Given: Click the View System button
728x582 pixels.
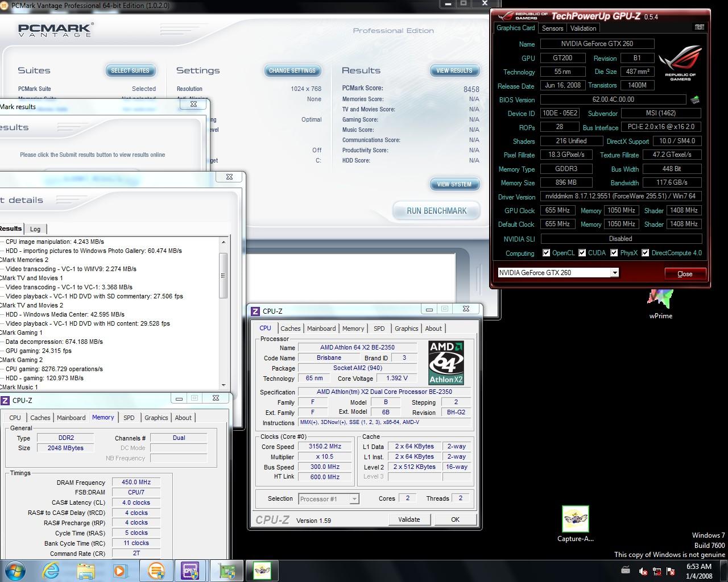Looking at the screenshot, I should point(454,184).
